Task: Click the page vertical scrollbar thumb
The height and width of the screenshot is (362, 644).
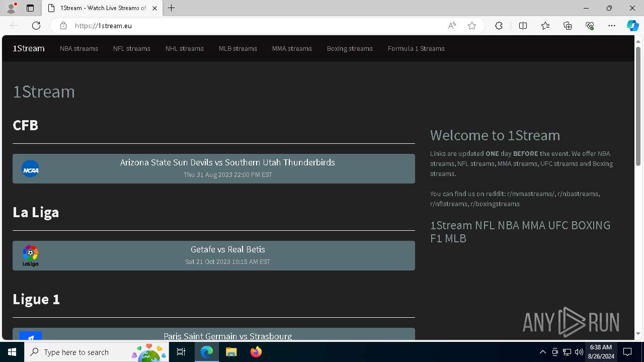Action: pyautogui.click(x=638, y=106)
